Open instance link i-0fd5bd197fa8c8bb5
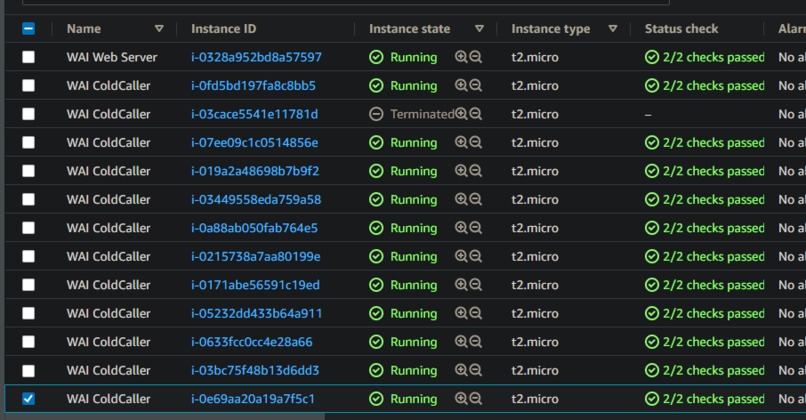The width and height of the screenshot is (806, 420). click(253, 85)
